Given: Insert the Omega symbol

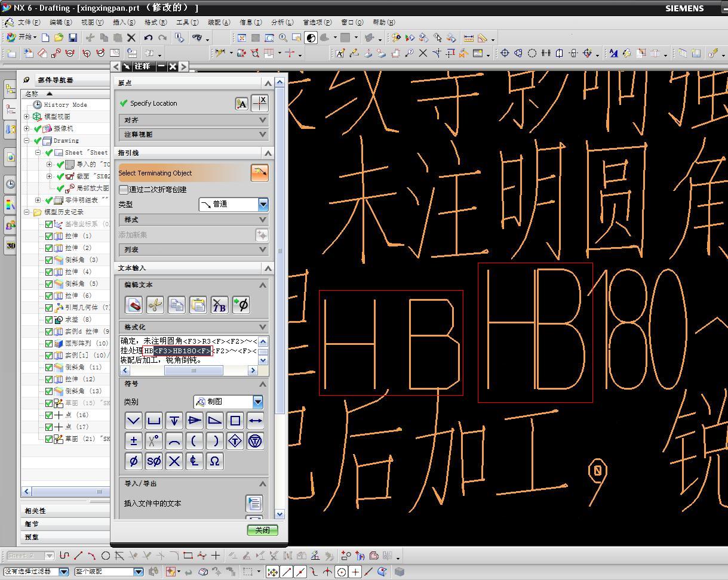Looking at the screenshot, I should coord(215,461).
